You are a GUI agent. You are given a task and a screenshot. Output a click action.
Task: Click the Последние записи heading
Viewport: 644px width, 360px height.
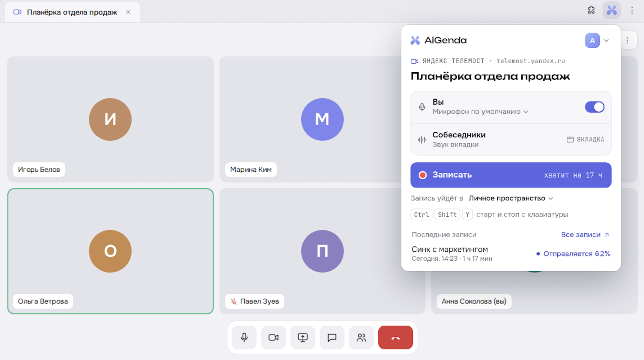pos(444,235)
